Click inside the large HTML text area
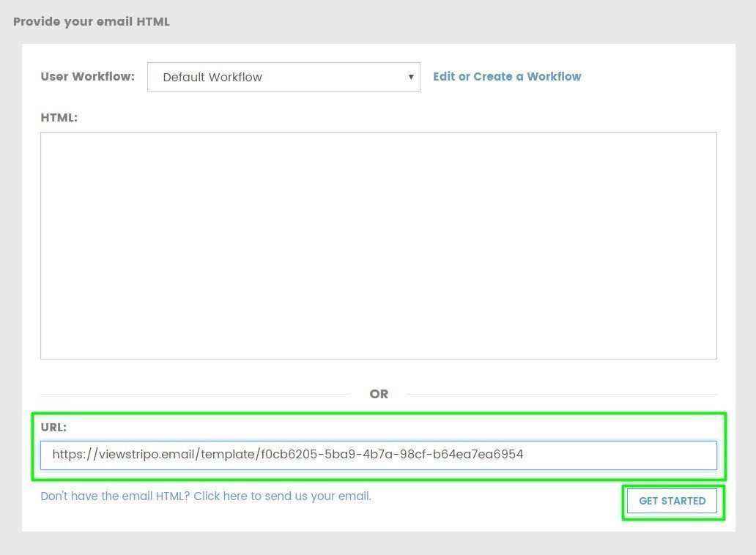Screen dimensions: 756x555 (x=378, y=245)
